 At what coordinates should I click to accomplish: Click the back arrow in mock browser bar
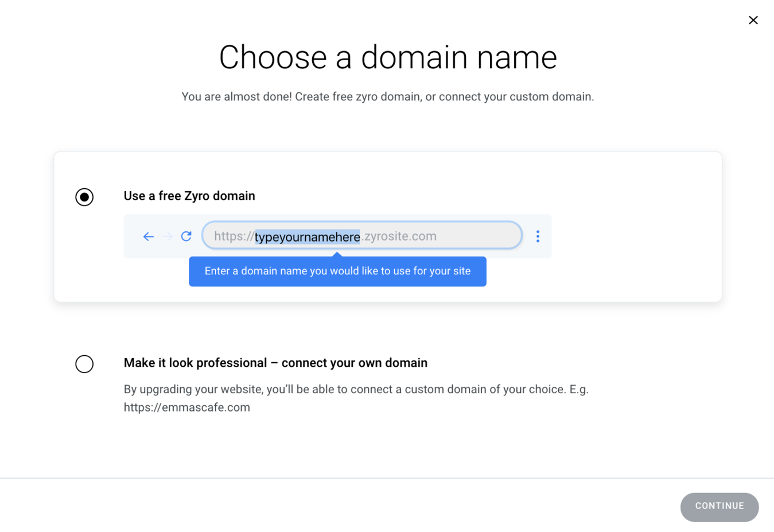(149, 236)
